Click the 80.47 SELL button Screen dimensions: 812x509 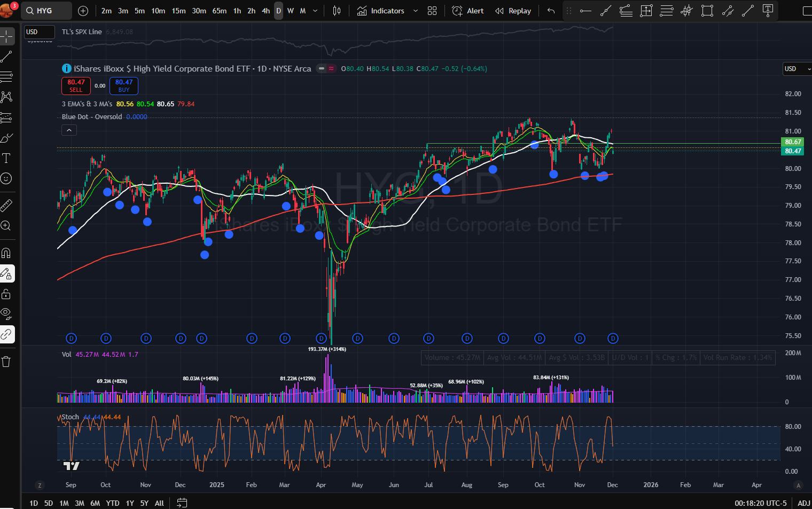pos(76,85)
